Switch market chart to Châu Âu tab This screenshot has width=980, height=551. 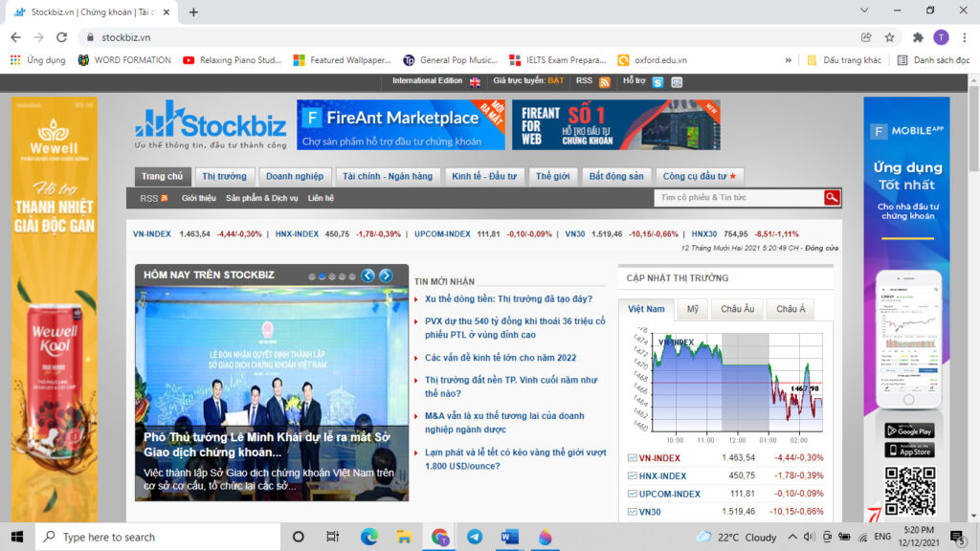pyautogui.click(x=738, y=309)
